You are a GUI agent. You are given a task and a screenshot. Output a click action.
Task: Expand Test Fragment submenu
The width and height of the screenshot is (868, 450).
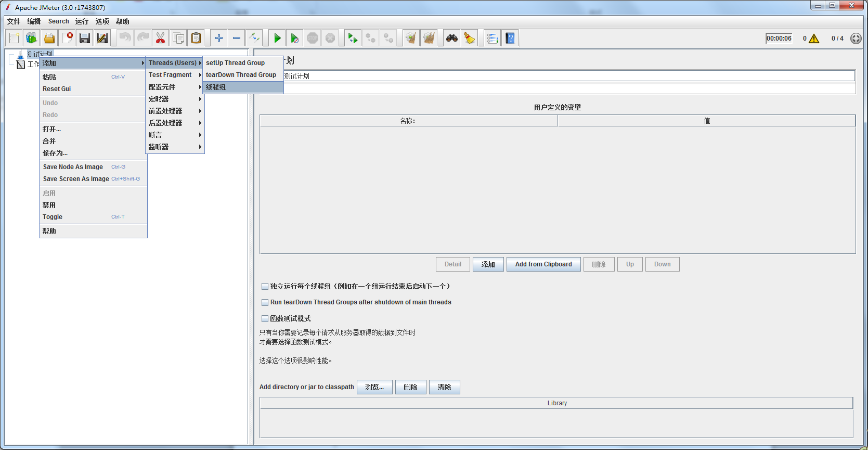click(175, 75)
